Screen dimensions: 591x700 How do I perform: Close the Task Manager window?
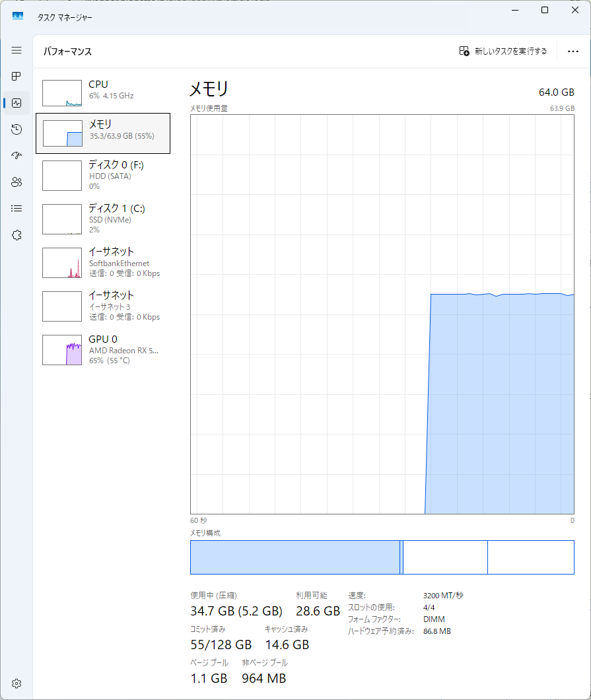[575, 10]
